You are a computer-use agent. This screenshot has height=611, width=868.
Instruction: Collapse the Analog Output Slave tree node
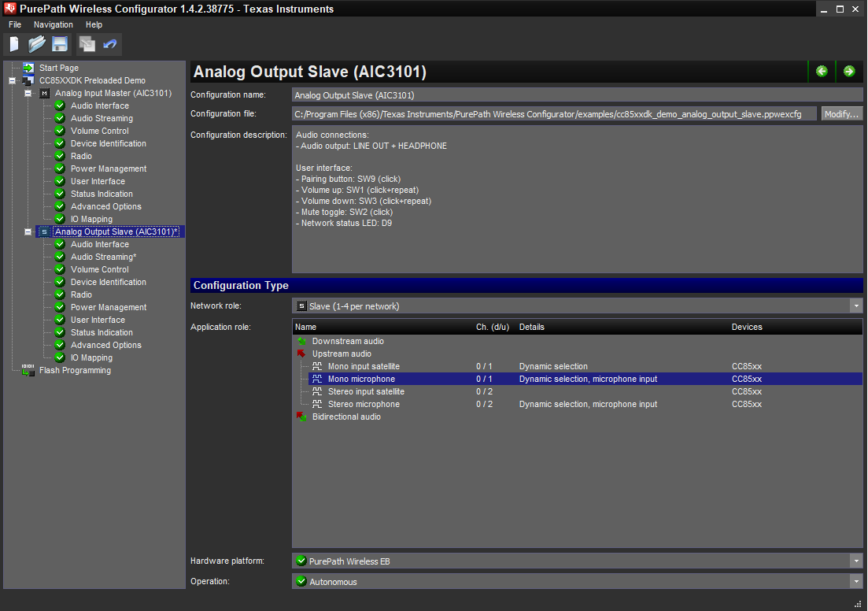coord(28,231)
